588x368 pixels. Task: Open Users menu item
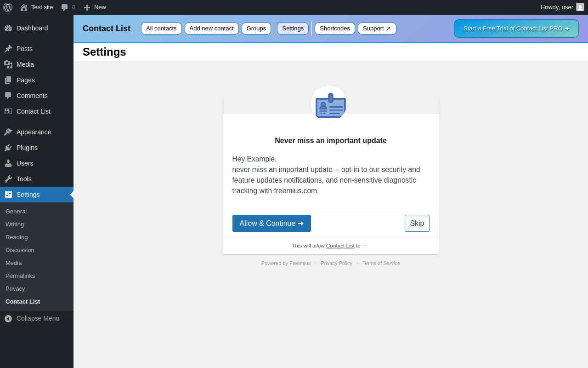37,163
